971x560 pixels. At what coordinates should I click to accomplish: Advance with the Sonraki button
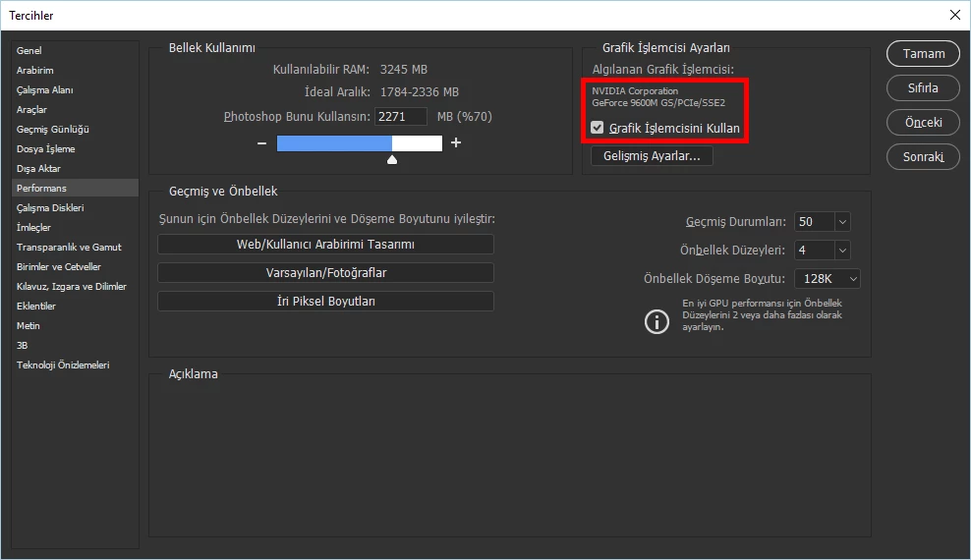pos(923,156)
